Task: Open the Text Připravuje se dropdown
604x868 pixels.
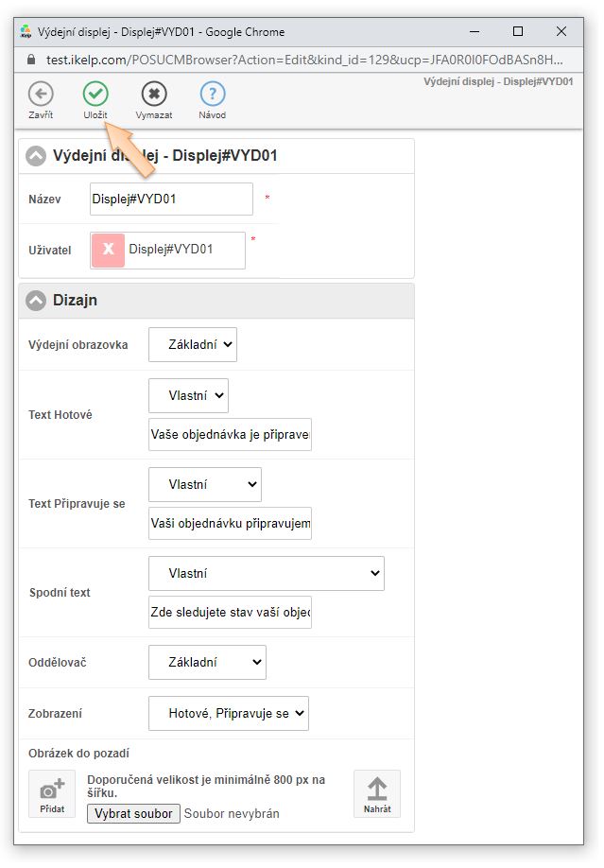Action: coord(205,484)
